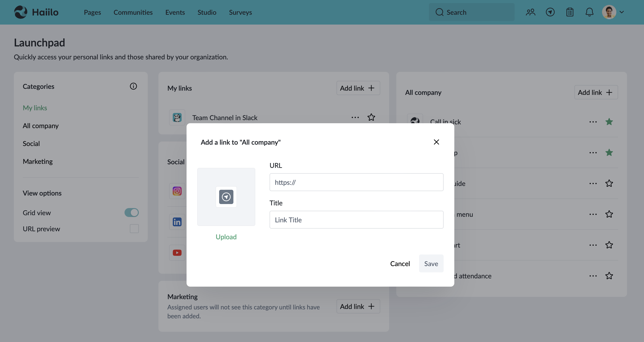Unfavorite the Call in sick link
The width and height of the screenshot is (644, 342).
click(609, 122)
